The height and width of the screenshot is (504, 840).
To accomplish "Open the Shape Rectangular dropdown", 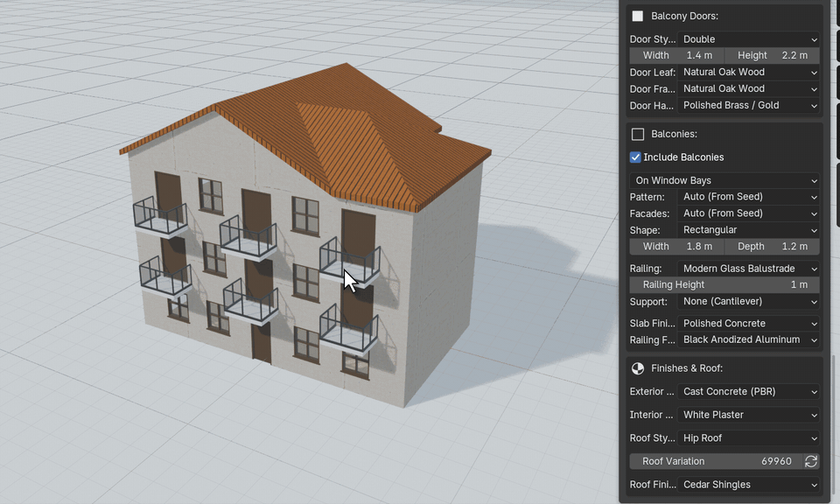I will [x=748, y=230].
